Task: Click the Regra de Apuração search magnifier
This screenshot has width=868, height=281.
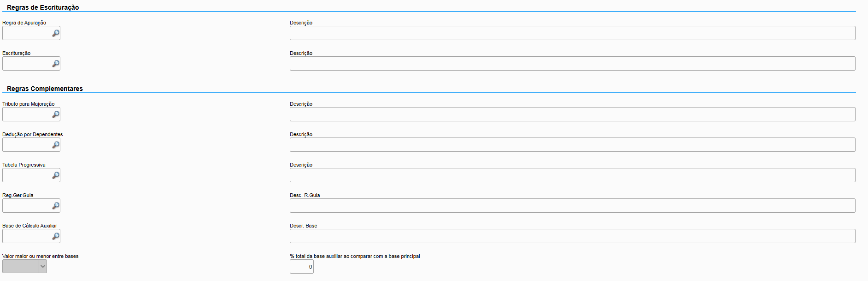Action: click(56, 33)
